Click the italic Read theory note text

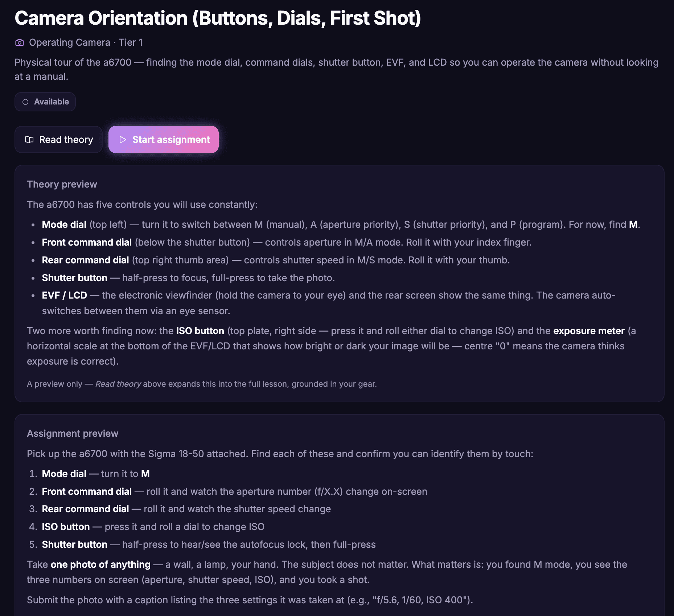(118, 384)
